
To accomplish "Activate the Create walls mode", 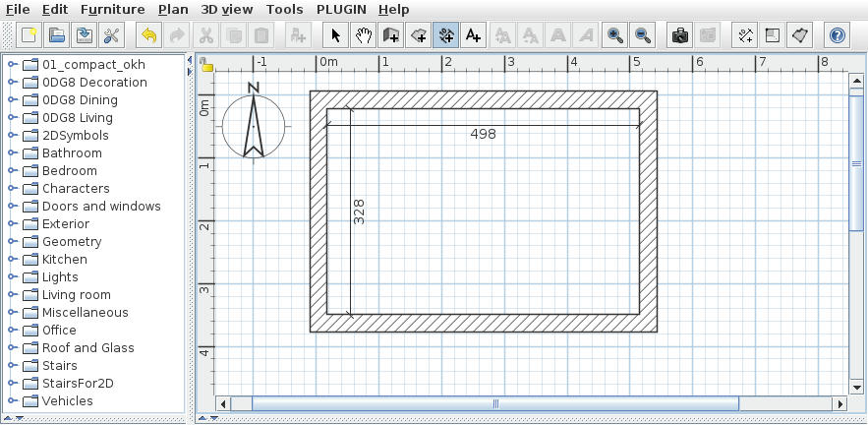I will pos(391,36).
